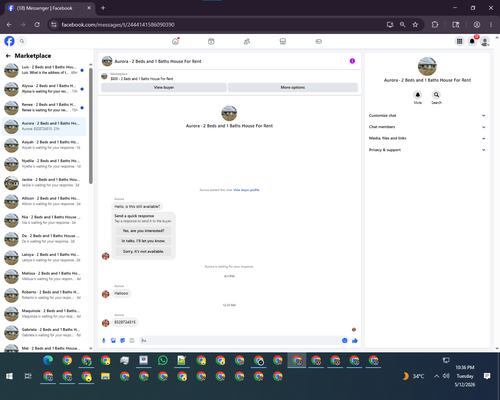Open File Explorer from the taskbar
500x400 pixels.
(x=105, y=376)
